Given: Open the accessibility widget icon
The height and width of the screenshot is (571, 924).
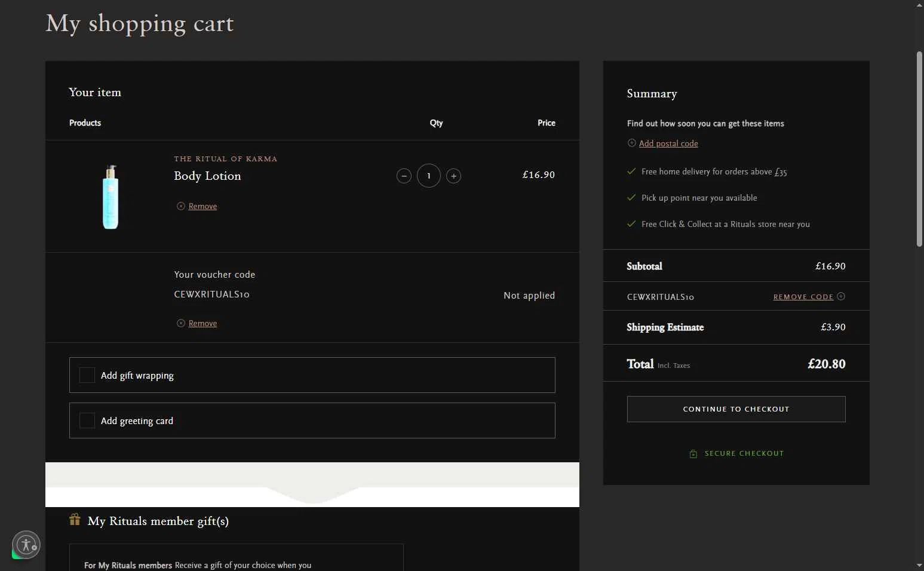Looking at the screenshot, I should tap(26, 545).
